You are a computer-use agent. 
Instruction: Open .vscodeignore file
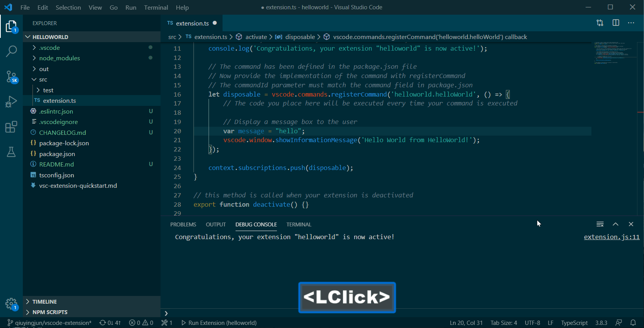point(92,122)
